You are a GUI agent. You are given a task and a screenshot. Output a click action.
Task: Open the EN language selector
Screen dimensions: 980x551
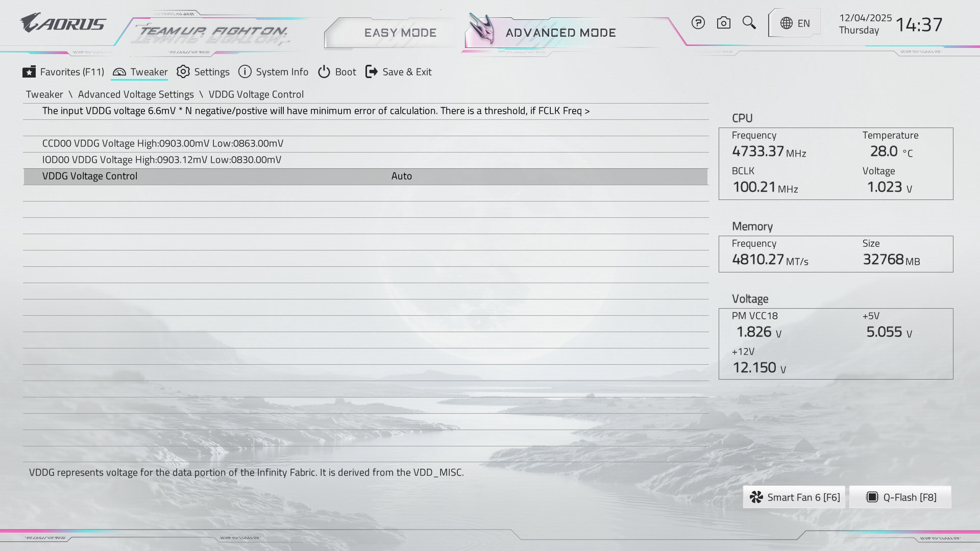(803, 23)
